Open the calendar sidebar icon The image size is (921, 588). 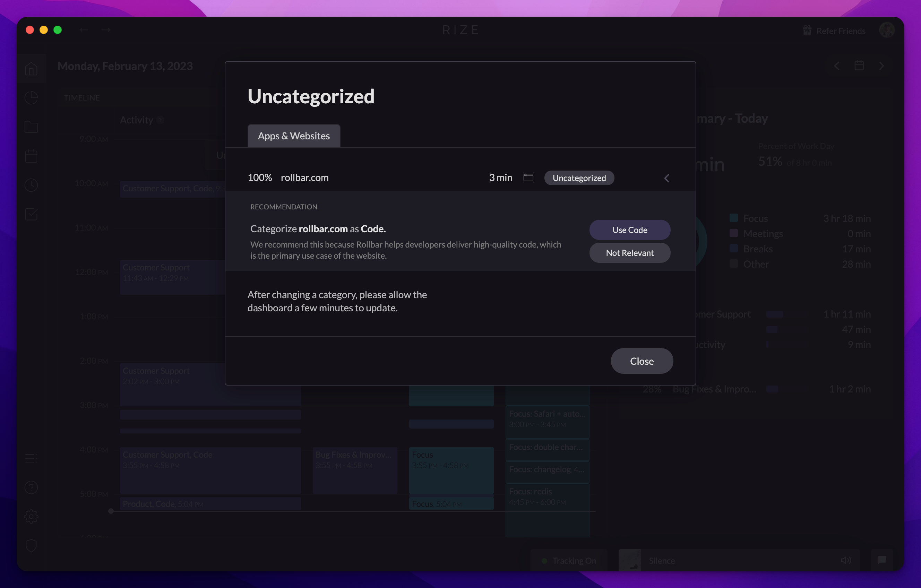coord(31,156)
